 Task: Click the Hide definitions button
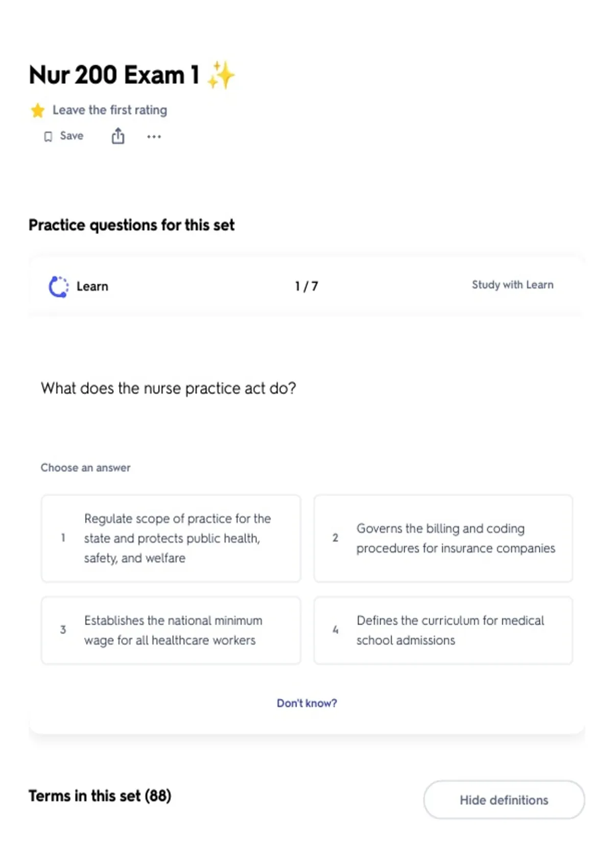point(504,800)
